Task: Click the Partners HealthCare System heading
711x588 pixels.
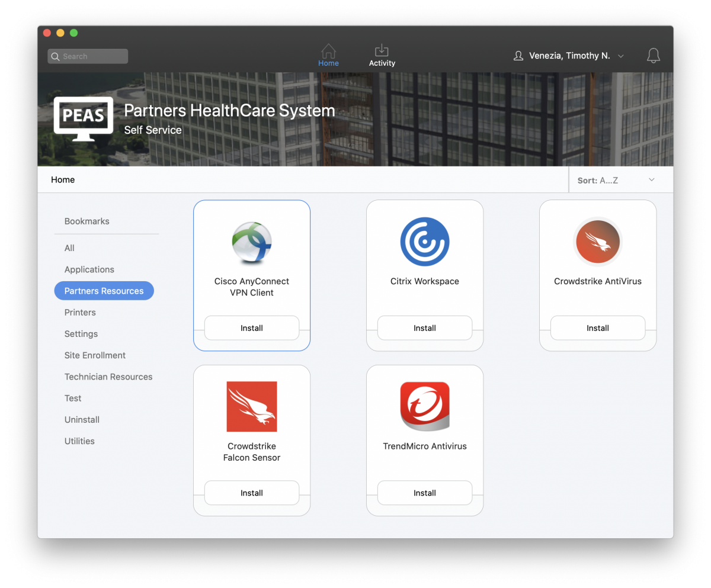Action: [229, 111]
